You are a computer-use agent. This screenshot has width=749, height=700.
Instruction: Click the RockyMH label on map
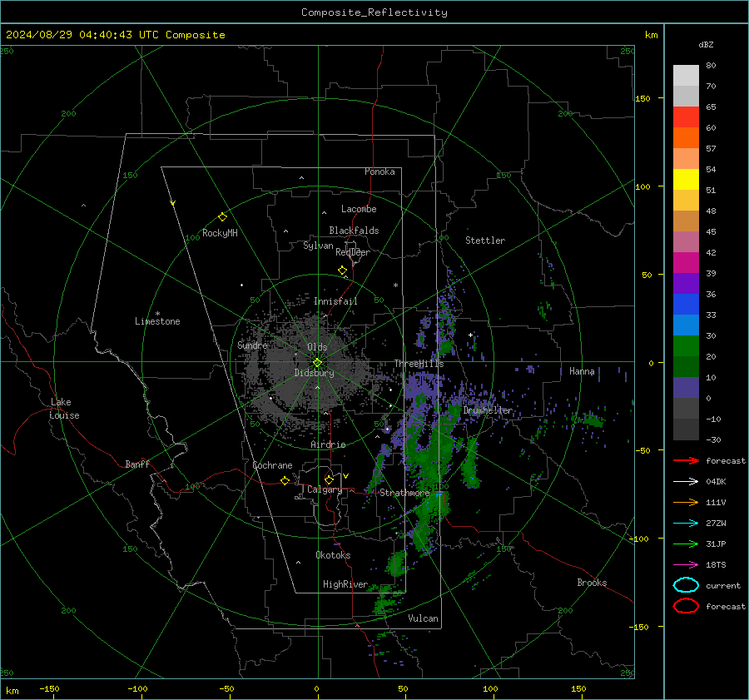pos(220,233)
